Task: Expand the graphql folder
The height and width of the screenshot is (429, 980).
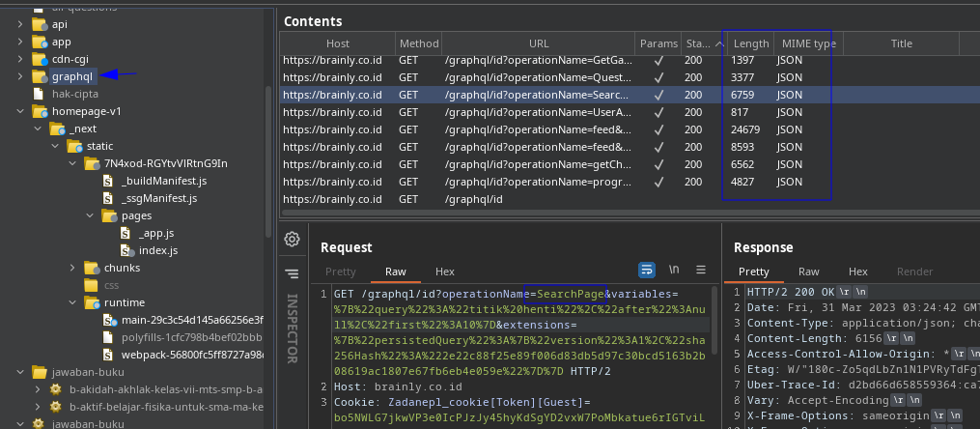Action: (x=20, y=77)
